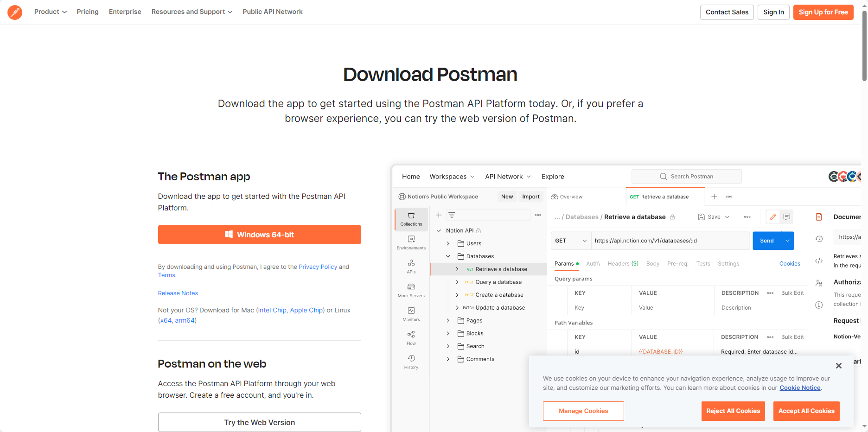Click the Sign In button
Screen dimensions: 868x432
point(774,12)
